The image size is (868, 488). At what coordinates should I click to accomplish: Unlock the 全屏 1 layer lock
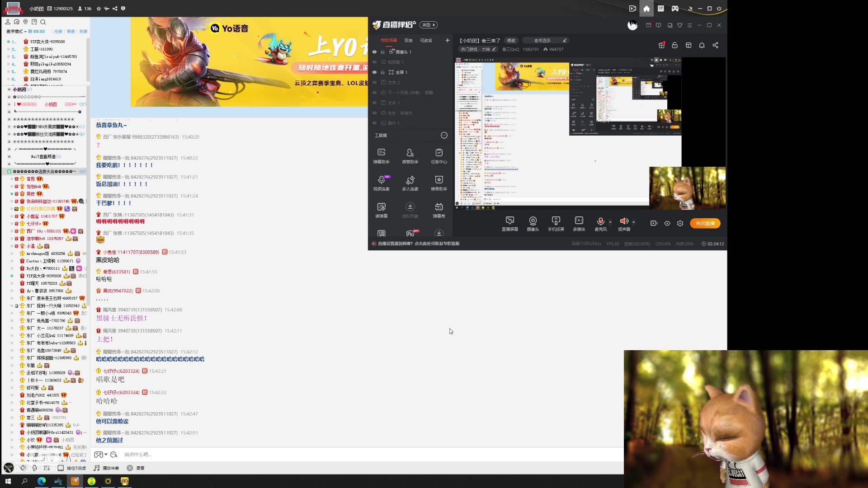(x=382, y=72)
